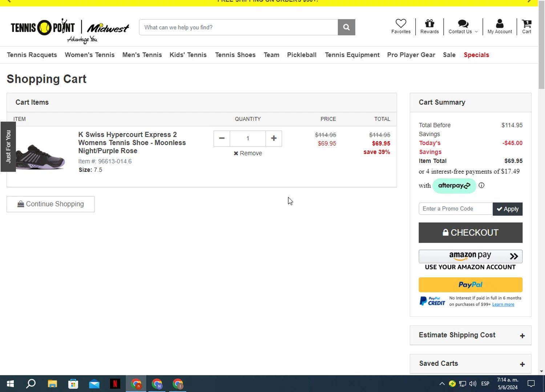Proceed with the CHECKOUT button
The image size is (545, 392).
click(x=471, y=233)
